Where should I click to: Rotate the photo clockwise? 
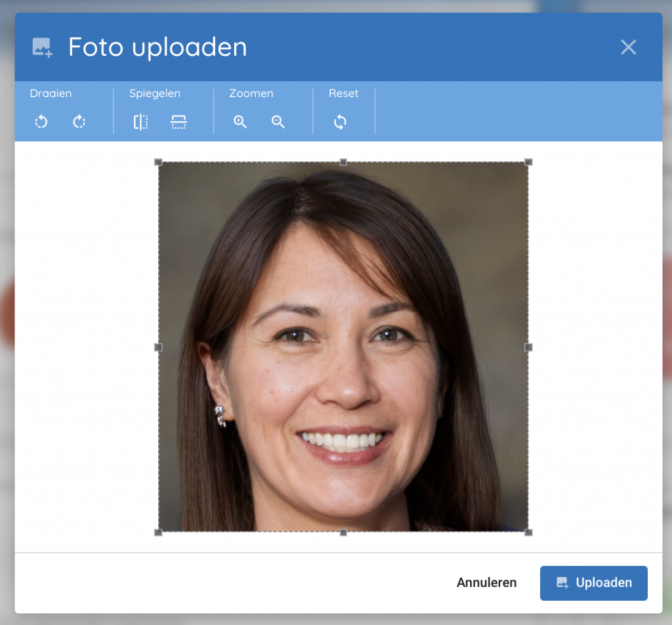click(x=79, y=121)
